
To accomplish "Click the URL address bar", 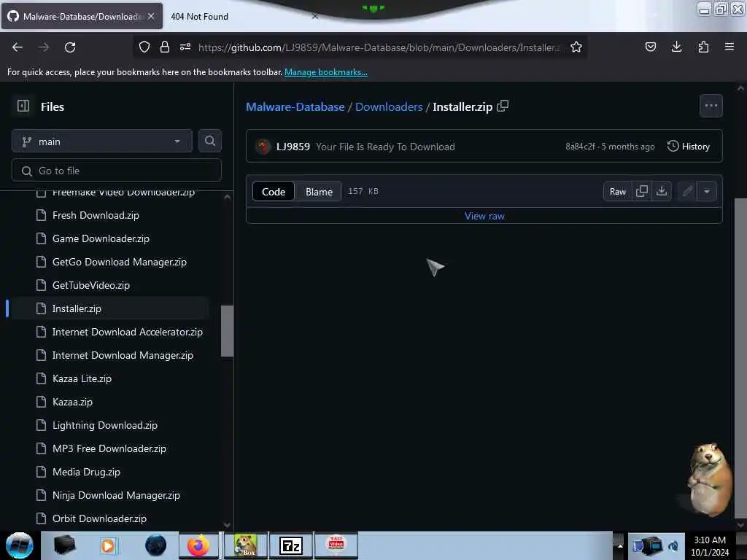I will point(379,47).
